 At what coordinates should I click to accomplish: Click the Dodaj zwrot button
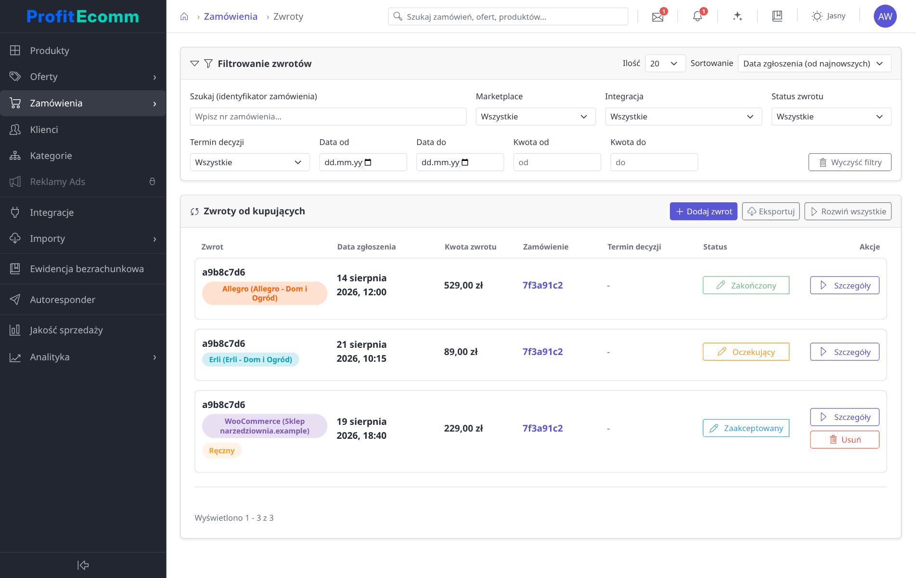pos(703,211)
